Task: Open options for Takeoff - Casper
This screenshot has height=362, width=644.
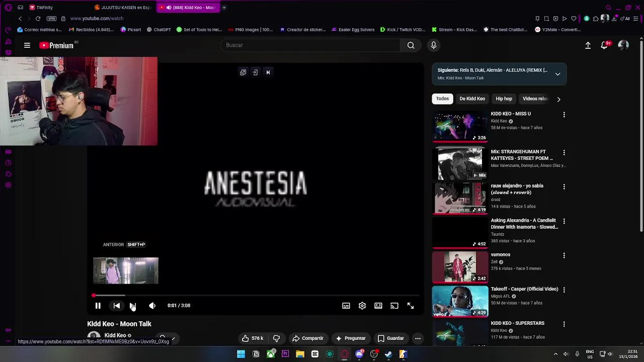Action: [x=564, y=290]
